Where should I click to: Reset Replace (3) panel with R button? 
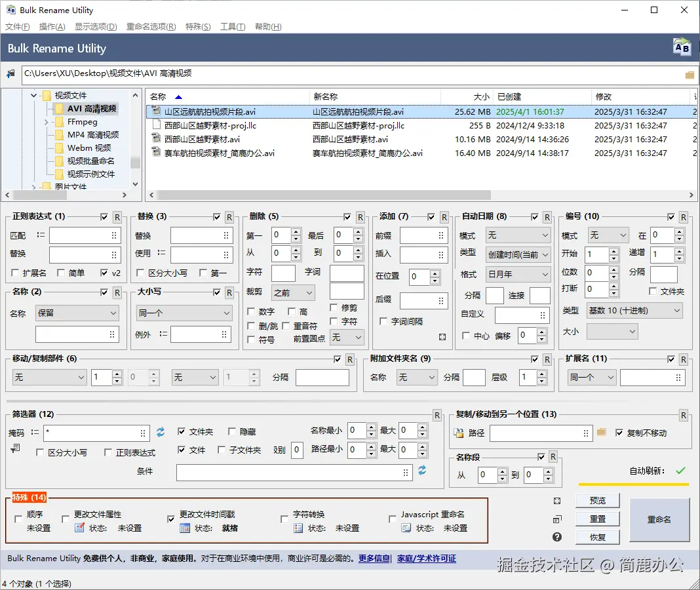coord(229,217)
